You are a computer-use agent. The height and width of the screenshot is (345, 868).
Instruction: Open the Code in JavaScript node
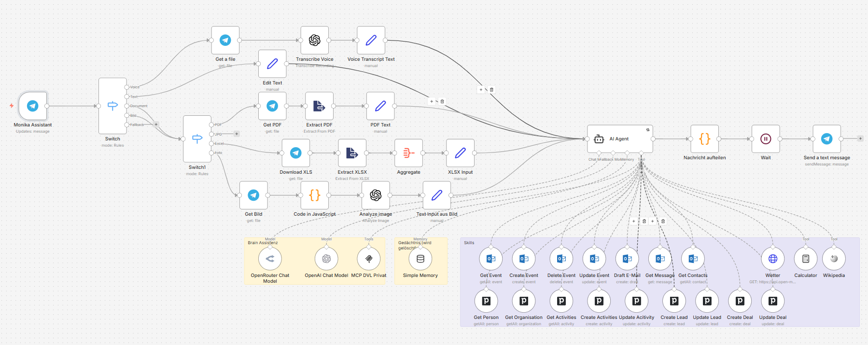[314, 195]
